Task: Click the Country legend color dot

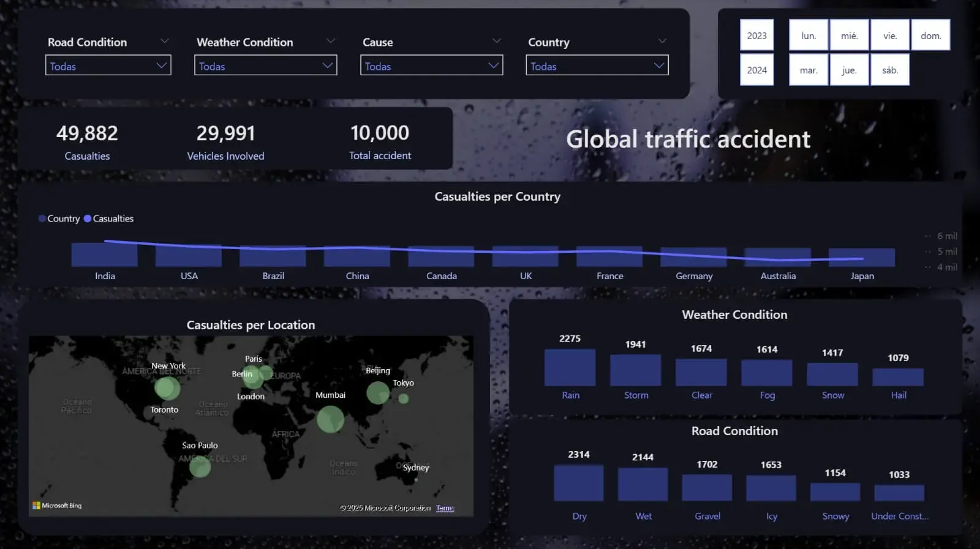Action: (x=42, y=218)
